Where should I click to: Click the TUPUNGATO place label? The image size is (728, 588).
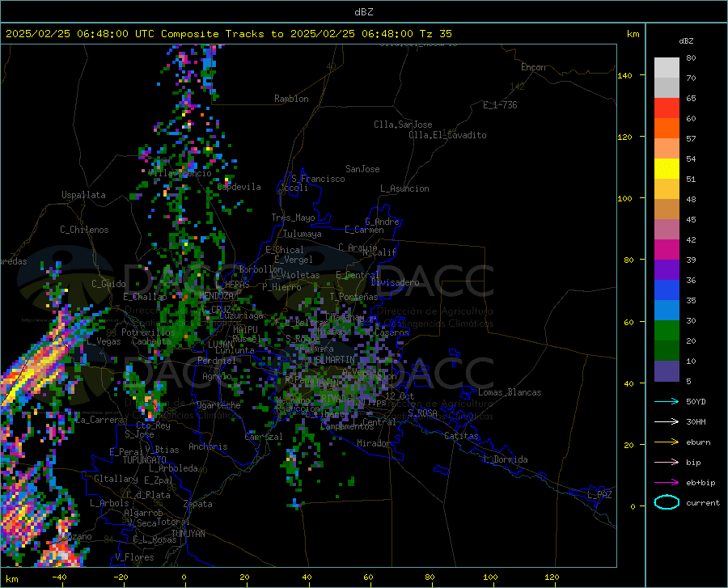(x=145, y=460)
